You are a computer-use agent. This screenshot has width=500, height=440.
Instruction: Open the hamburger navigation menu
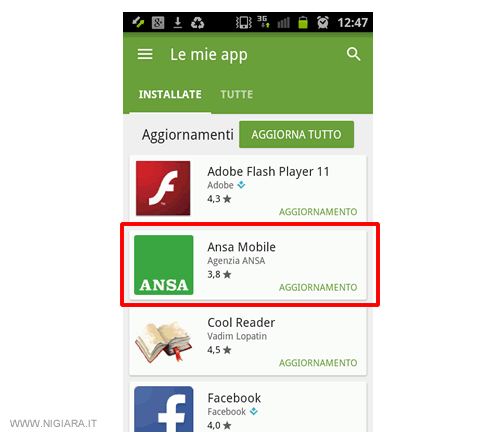[145, 54]
